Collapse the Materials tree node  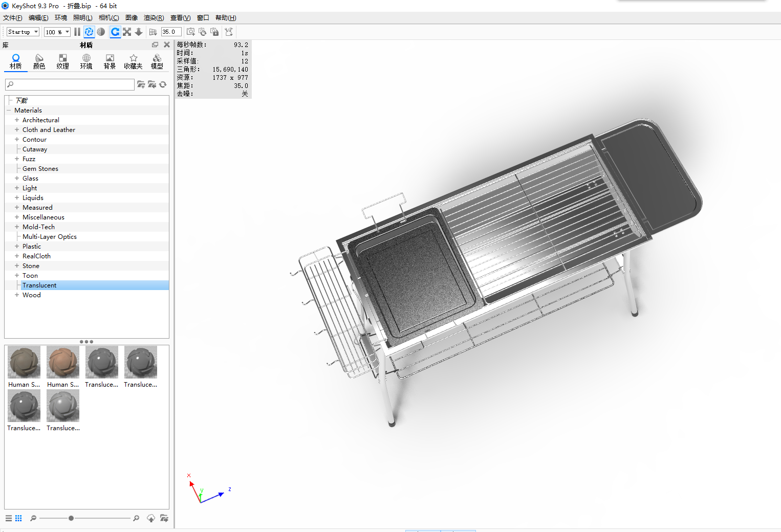[9, 110]
